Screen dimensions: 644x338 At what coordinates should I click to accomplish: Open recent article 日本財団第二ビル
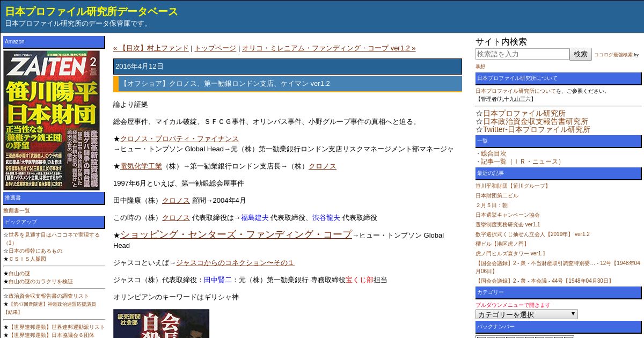[x=497, y=195]
